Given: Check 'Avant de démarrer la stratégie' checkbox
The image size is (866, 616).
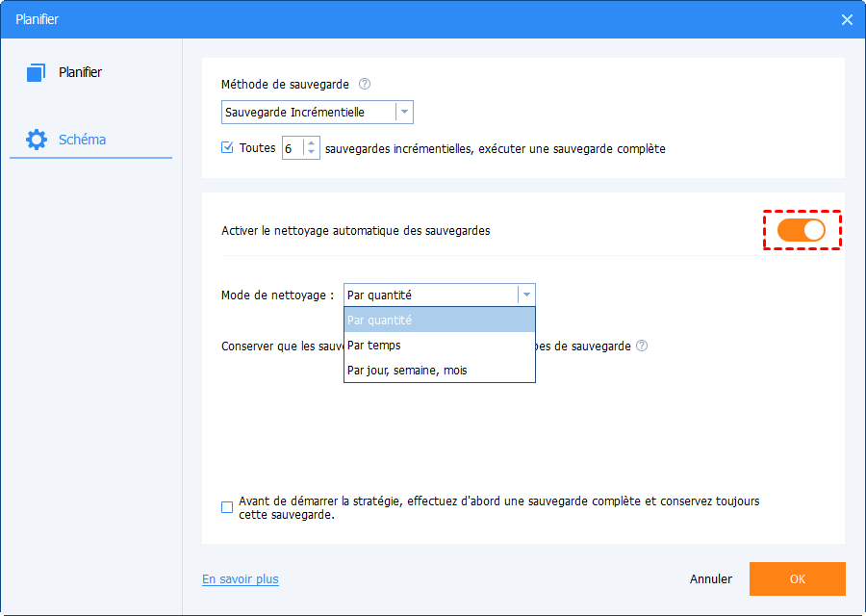Looking at the screenshot, I should (x=227, y=507).
